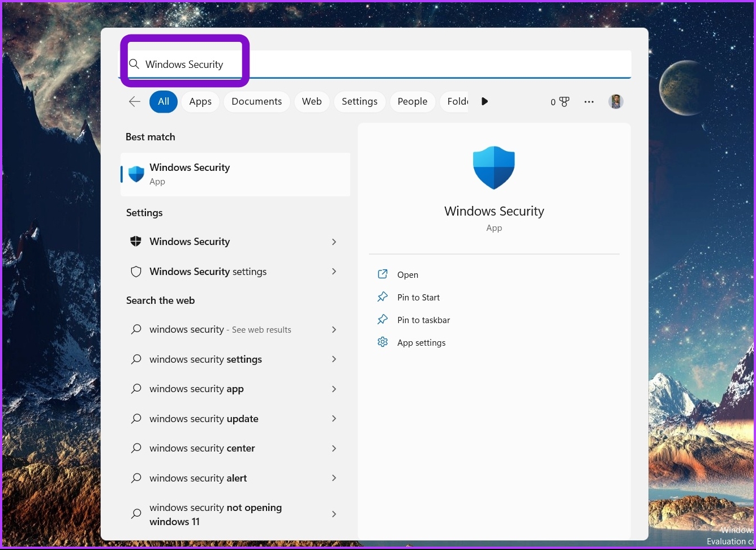Click search icon beside windows security alert
The width and height of the screenshot is (756, 550).
click(x=136, y=478)
